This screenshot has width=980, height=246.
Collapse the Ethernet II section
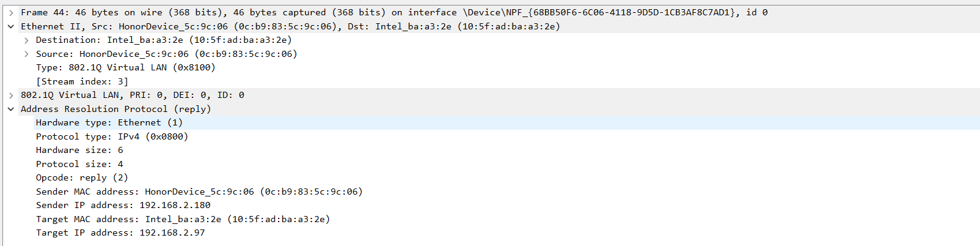(11, 26)
